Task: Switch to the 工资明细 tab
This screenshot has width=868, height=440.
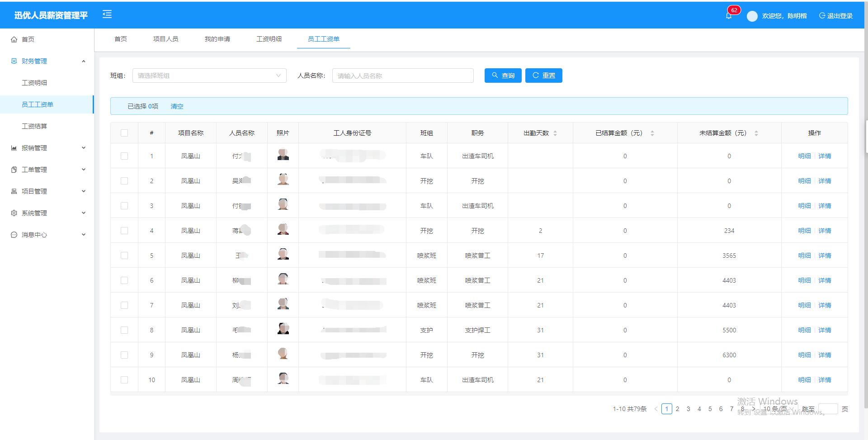Action: 269,39
